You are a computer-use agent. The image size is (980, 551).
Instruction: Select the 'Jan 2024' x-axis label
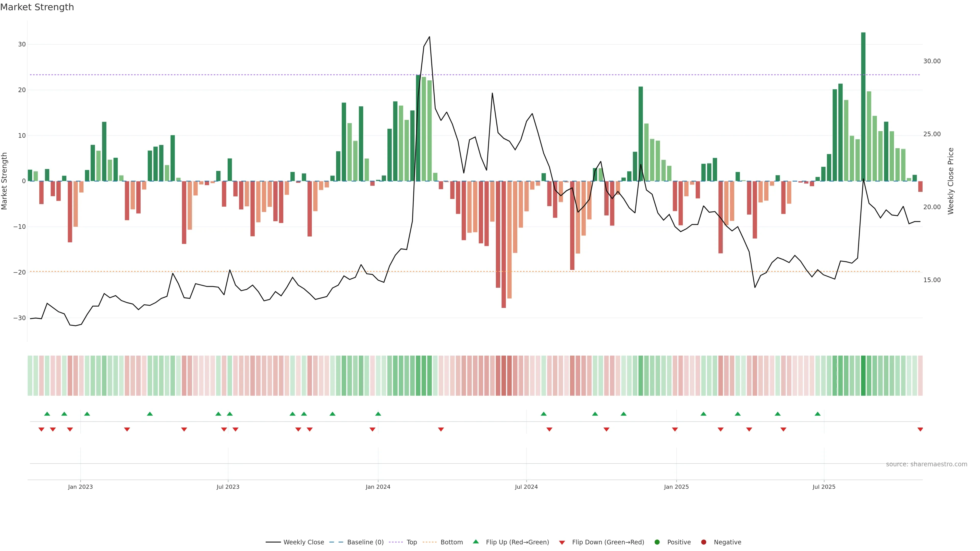pyautogui.click(x=378, y=487)
